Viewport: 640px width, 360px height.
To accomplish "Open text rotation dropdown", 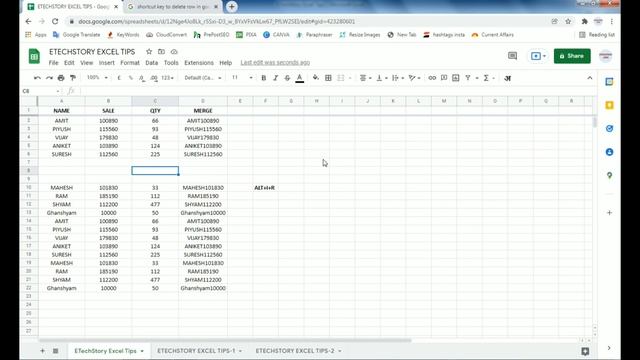I will pos(414,78).
